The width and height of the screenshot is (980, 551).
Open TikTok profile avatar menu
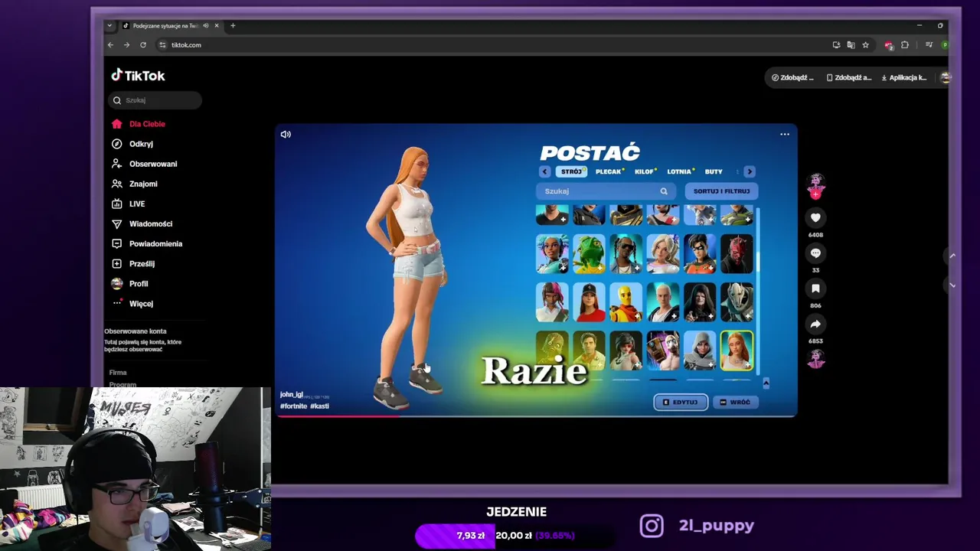[x=945, y=77]
